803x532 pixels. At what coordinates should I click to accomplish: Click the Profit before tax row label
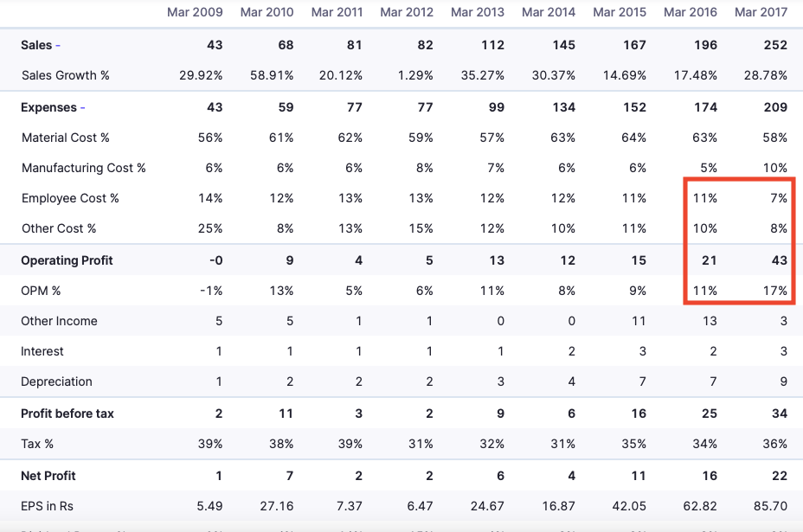(x=67, y=413)
